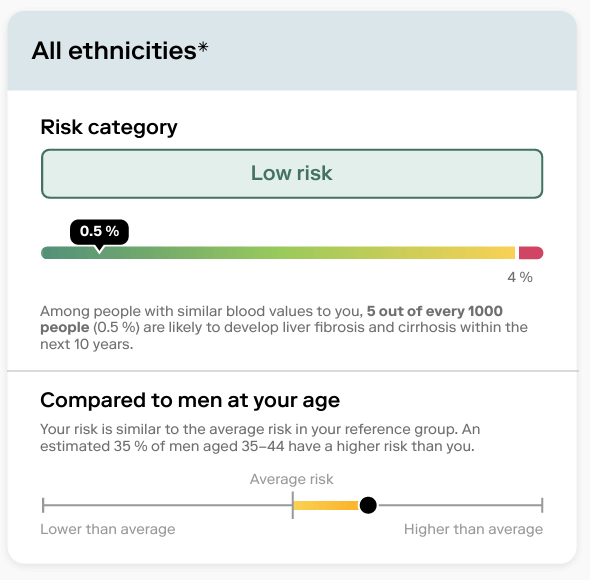This screenshot has width=590, height=580.
Task: Click the Higher than average label
Action: 473,529
